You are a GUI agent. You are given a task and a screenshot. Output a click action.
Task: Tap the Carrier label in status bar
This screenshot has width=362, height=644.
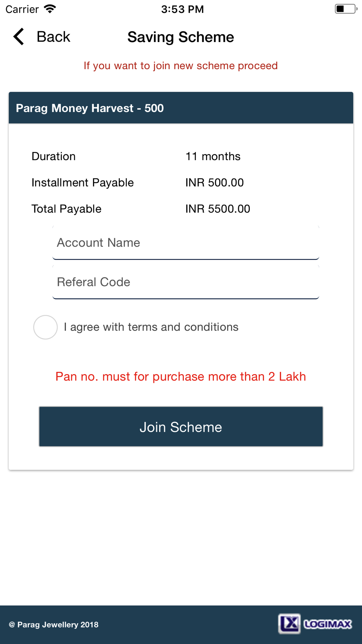[x=22, y=9]
